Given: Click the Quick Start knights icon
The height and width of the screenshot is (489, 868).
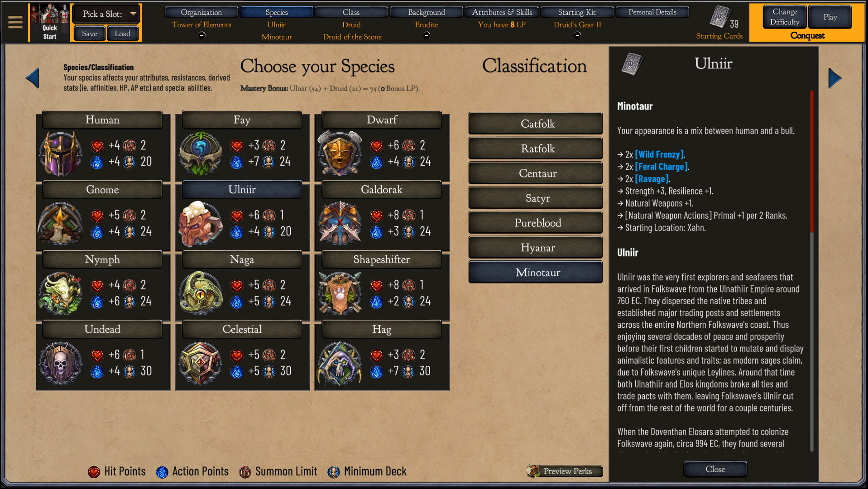Looking at the screenshot, I should click(x=50, y=23).
